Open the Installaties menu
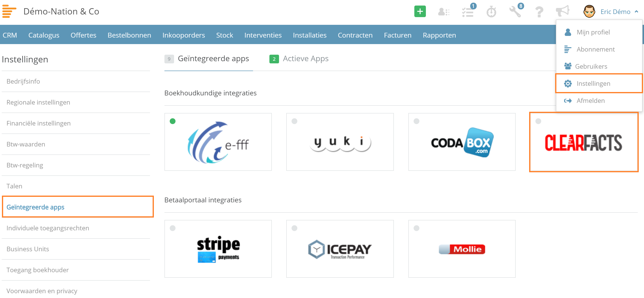The width and height of the screenshot is (644, 298). tap(310, 35)
